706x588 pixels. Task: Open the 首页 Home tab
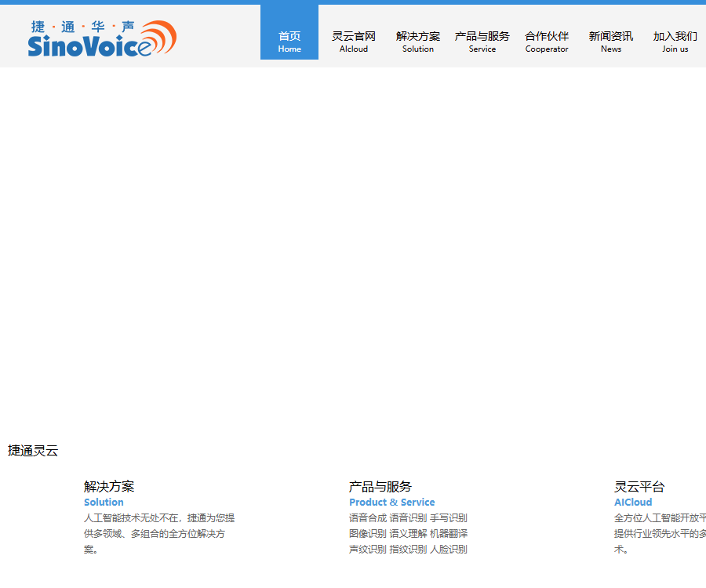point(289,32)
